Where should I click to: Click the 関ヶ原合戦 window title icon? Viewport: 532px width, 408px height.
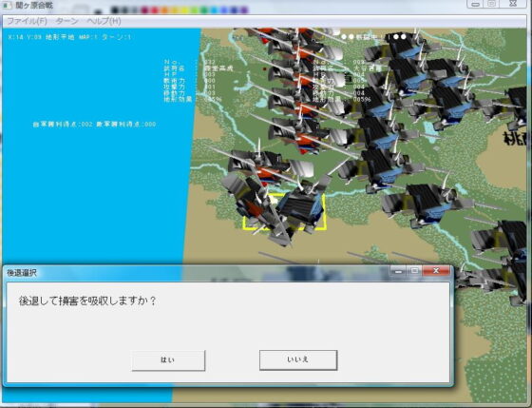(7, 6)
